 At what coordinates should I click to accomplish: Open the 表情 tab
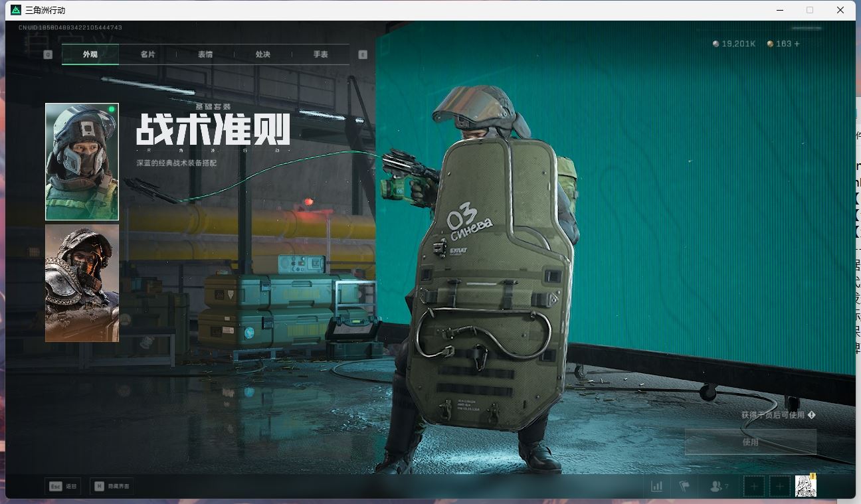[x=205, y=54]
